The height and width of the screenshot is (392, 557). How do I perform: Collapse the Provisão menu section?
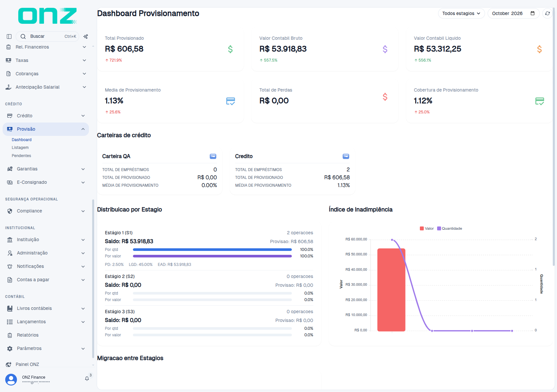[x=46, y=129]
